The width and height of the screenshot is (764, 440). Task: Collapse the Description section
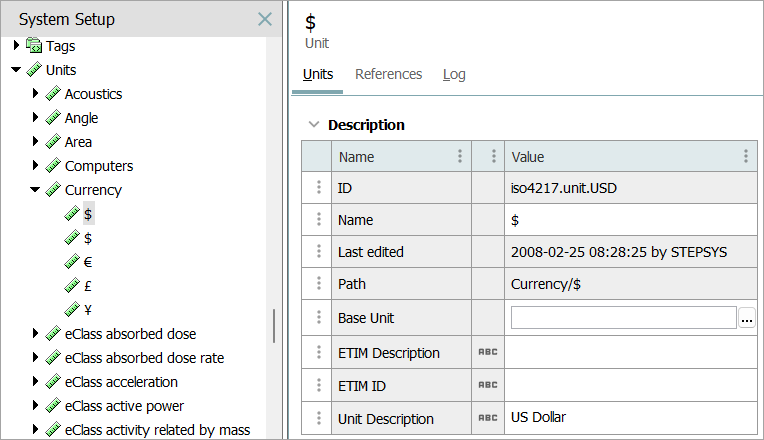coord(314,125)
